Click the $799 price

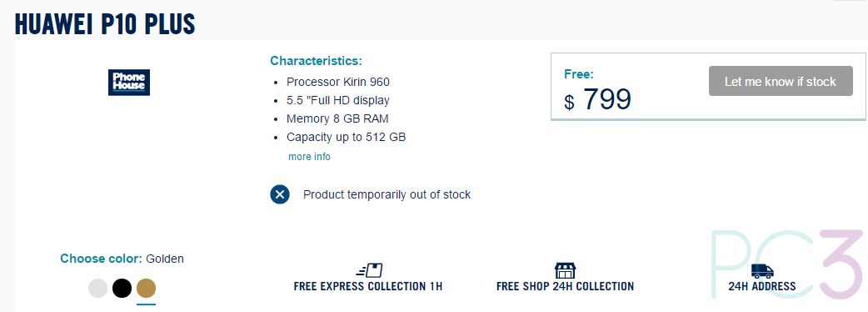(598, 100)
